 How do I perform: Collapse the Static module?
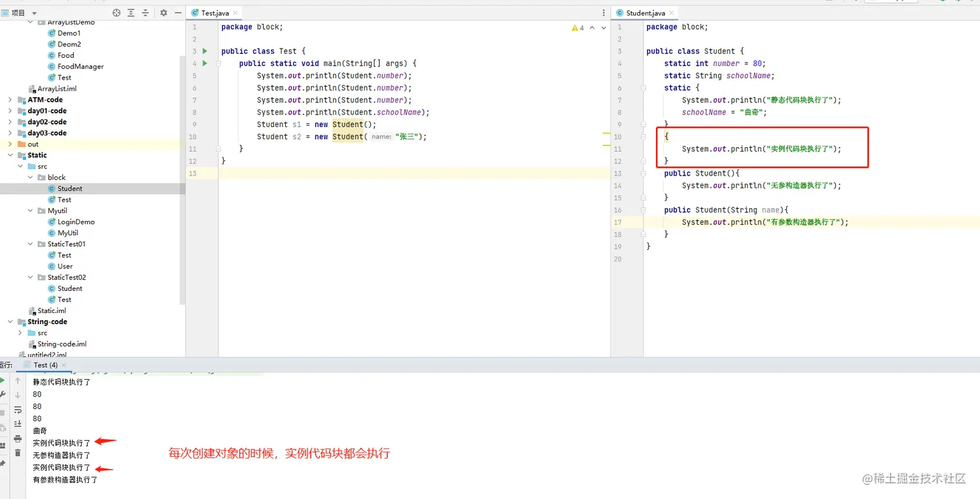(x=10, y=155)
